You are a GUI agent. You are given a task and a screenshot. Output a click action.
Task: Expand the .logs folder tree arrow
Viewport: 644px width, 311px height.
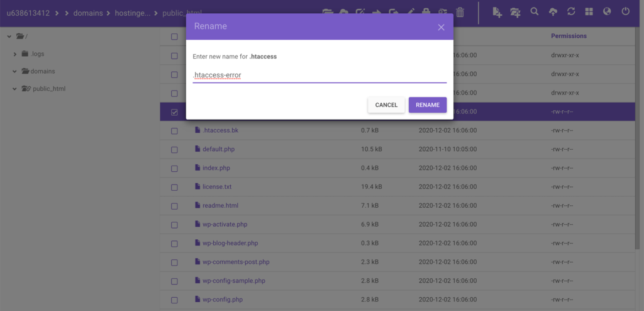(x=15, y=54)
